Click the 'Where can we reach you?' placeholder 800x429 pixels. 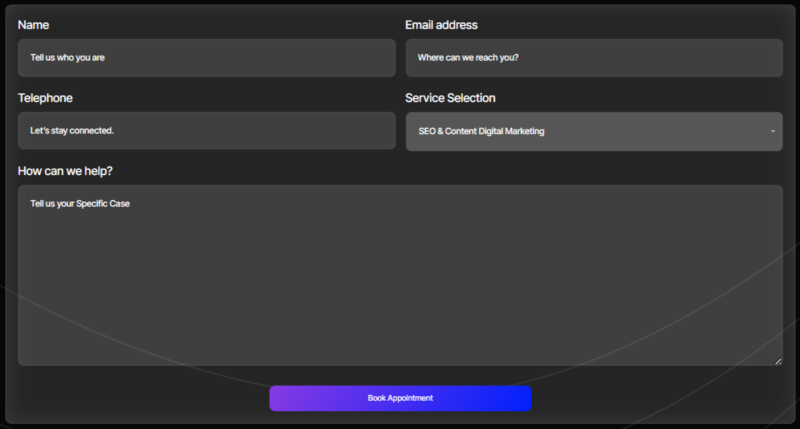(x=468, y=58)
